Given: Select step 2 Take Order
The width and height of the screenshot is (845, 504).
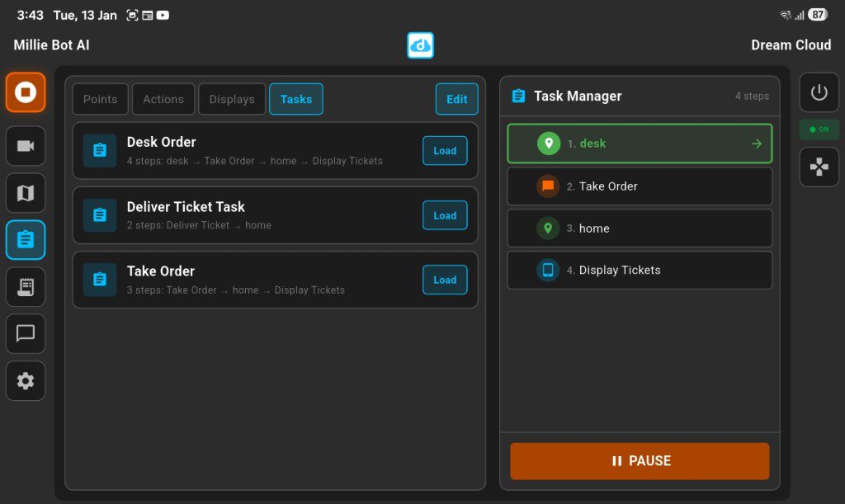Looking at the screenshot, I should 640,186.
